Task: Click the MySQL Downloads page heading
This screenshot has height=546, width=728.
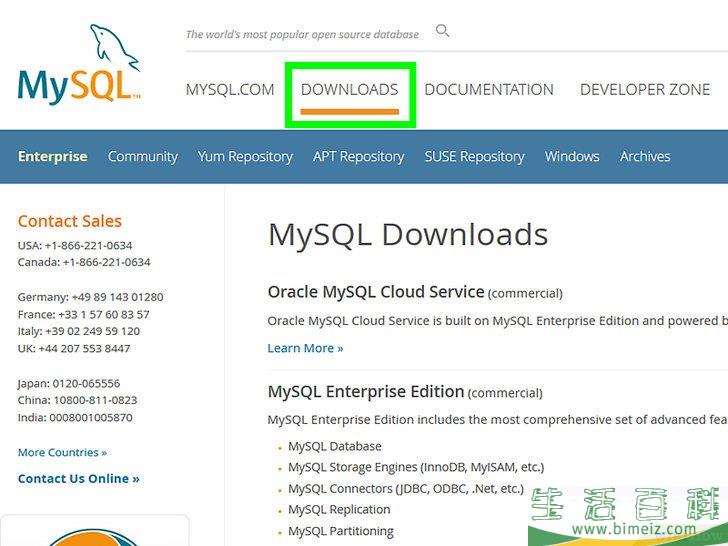Action: point(408,234)
